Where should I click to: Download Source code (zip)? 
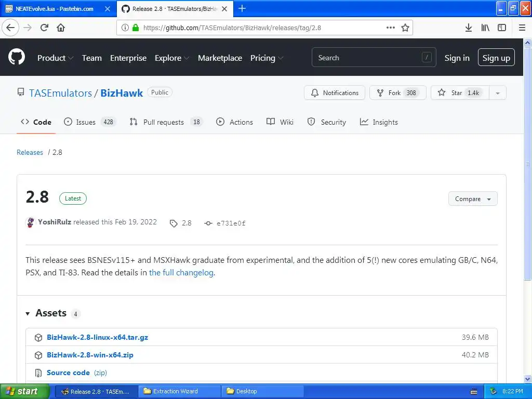[77, 373]
